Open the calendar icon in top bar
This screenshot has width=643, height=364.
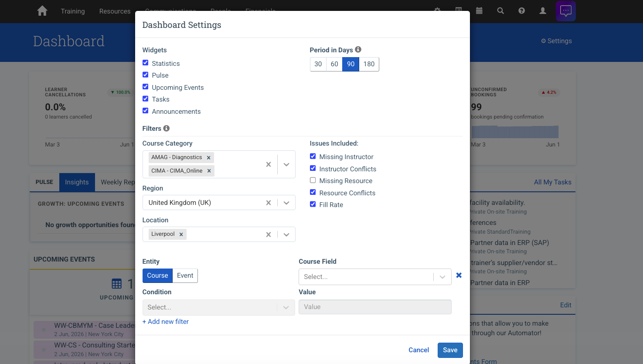point(479,11)
